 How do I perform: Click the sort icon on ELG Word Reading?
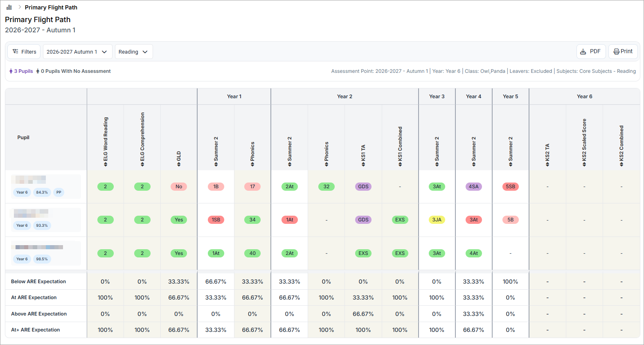coord(106,164)
